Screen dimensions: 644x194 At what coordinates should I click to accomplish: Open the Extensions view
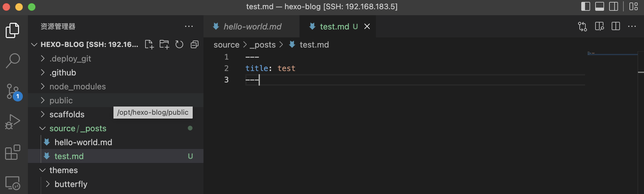pos(13,152)
